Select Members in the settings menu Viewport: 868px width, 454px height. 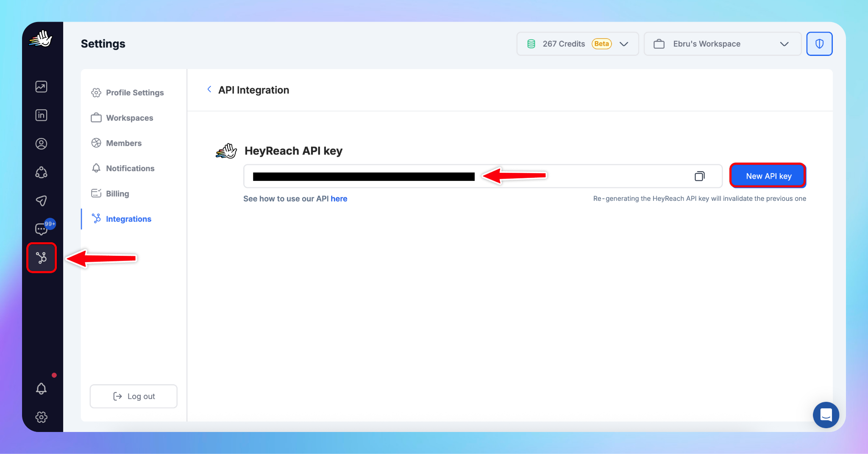click(x=117, y=143)
